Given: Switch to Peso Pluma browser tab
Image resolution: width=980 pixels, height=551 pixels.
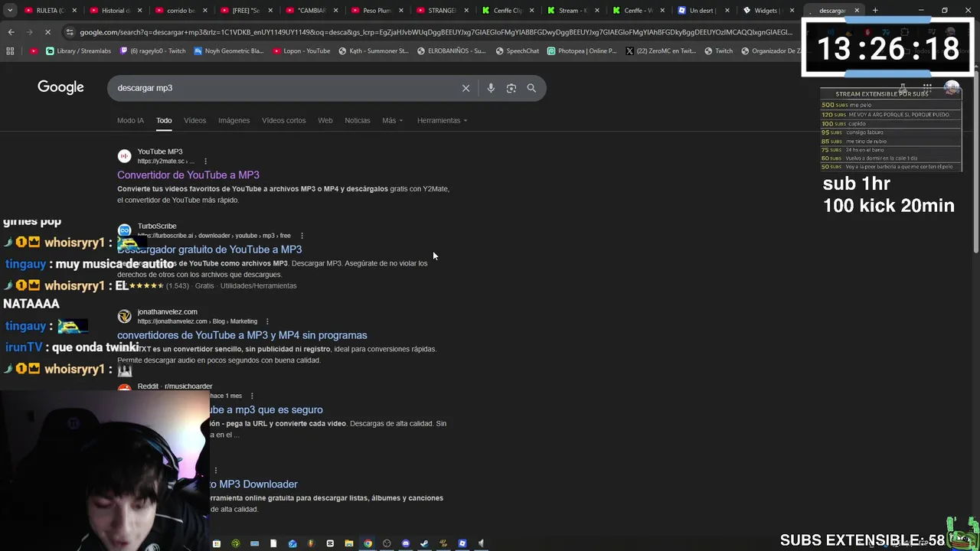Looking at the screenshot, I should (x=377, y=11).
